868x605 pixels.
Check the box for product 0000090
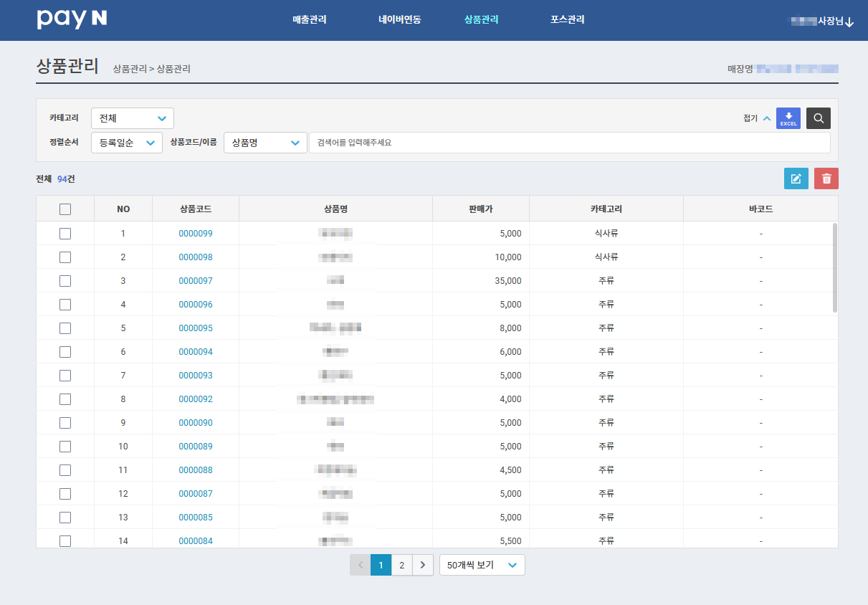click(65, 422)
